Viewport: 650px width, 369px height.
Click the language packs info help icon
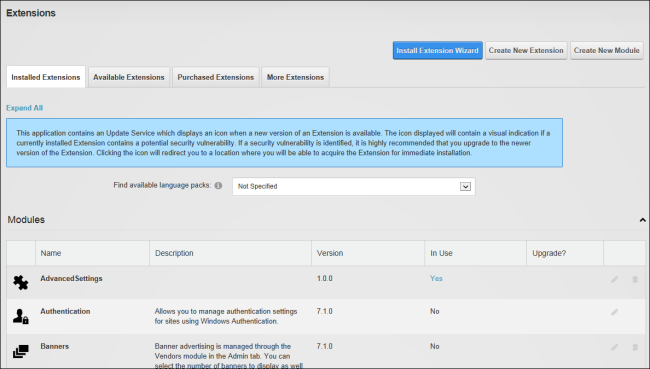tap(218, 185)
